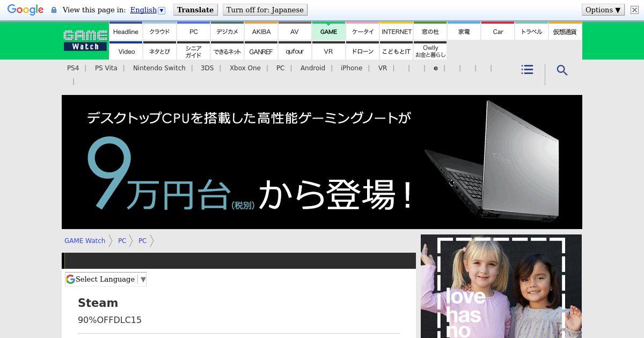
Task: Open the デジカメ tab
Action: point(227,32)
